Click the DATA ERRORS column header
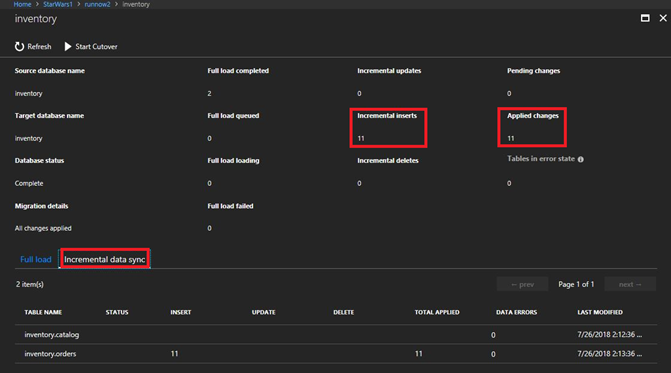The width and height of the screenshot is (671, 373). [516, 312]
